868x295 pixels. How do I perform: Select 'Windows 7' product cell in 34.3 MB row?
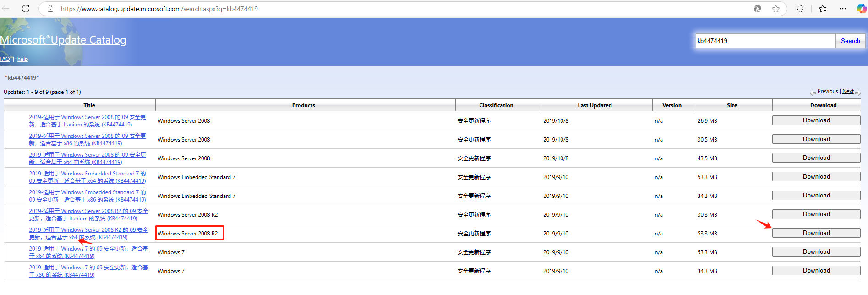click(171, 271)
